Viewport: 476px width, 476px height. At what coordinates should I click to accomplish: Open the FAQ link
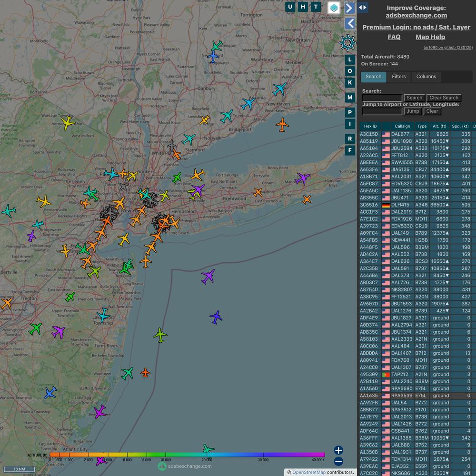click(x=394, y=37)
